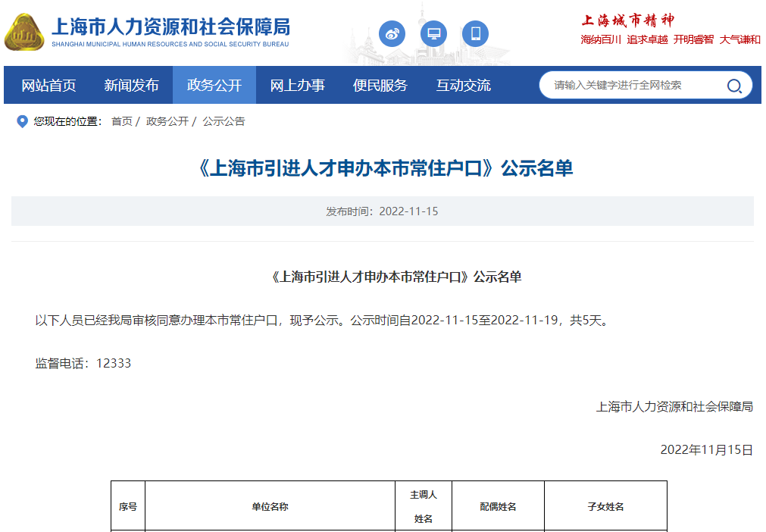Click the 首页 breadcrumb link
The width and height of the screenshot is (766, 532).
(x=122, y=121)
